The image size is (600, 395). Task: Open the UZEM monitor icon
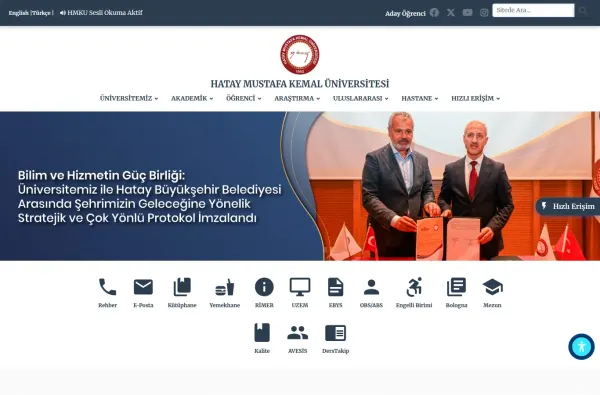[x=300, y=287]
